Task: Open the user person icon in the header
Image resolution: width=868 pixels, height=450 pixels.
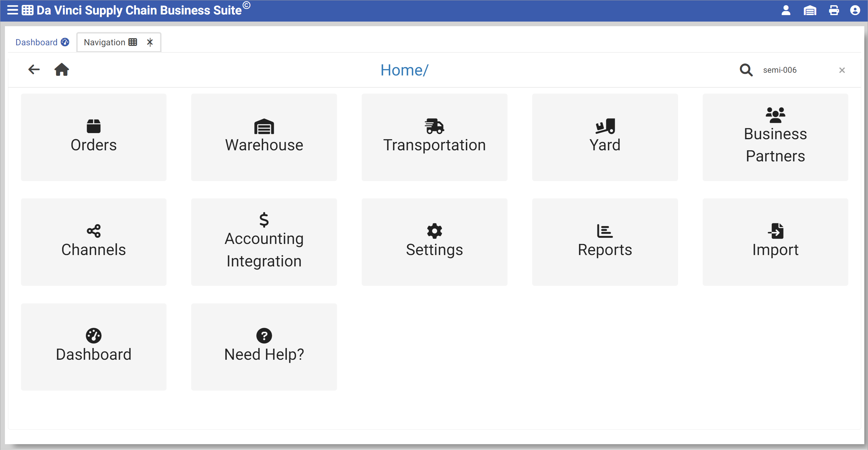Action: coord(786,10)
